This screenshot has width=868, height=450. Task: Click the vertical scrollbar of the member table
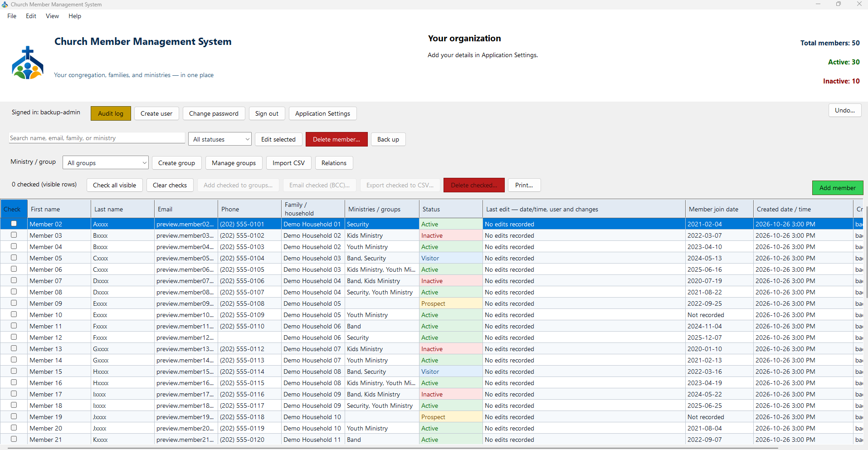click(x=866, y=252)
